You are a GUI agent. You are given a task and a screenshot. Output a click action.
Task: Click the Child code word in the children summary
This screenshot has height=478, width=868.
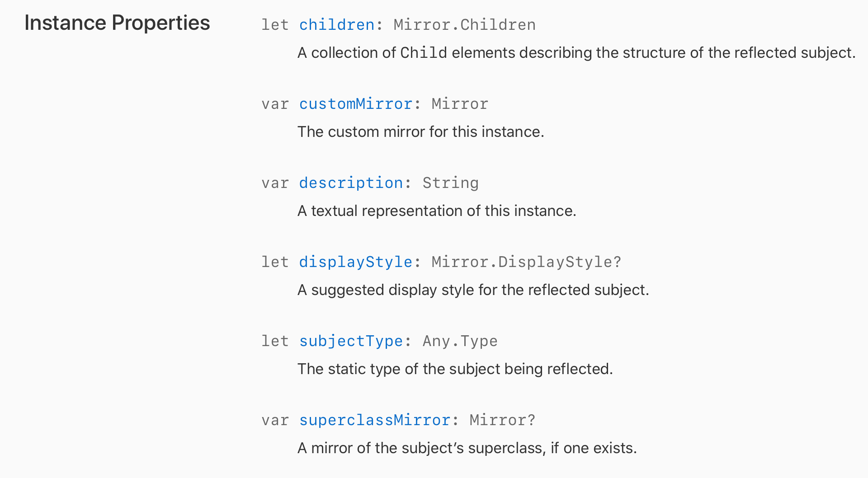click(424, 53)
